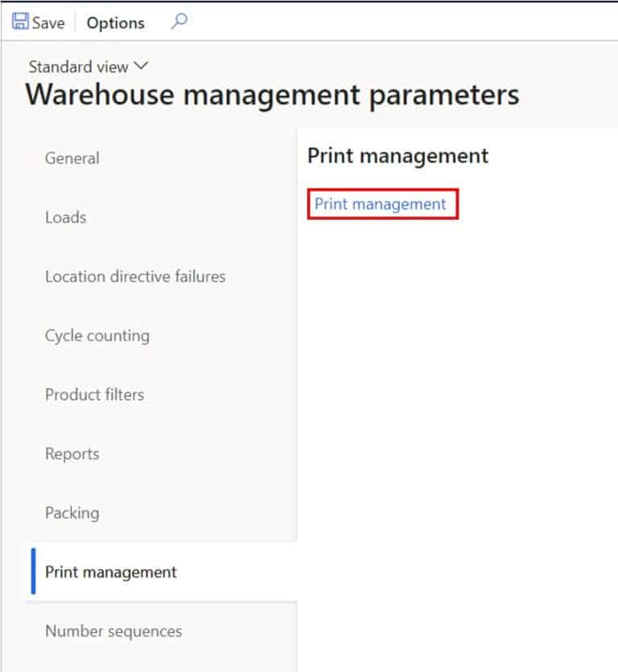
Task: Click the floppy disk Save icon
Action: [19, 22]
